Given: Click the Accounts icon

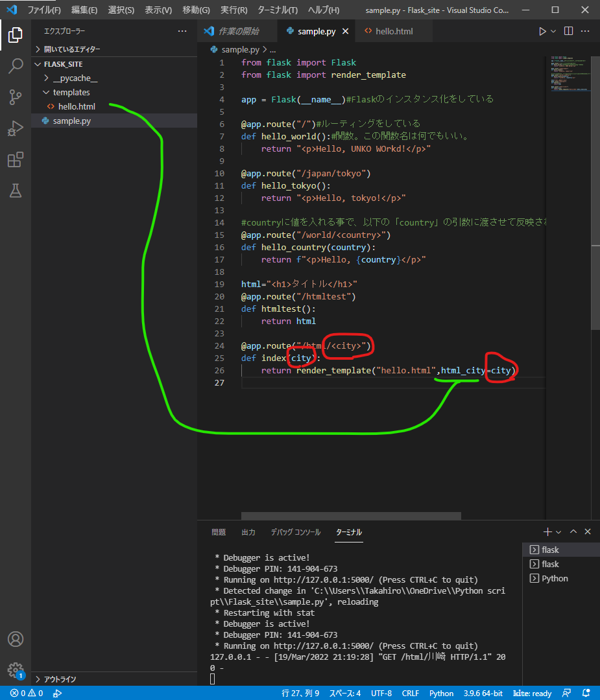Looking at the screenshot, I should click(x=16, y=639).
